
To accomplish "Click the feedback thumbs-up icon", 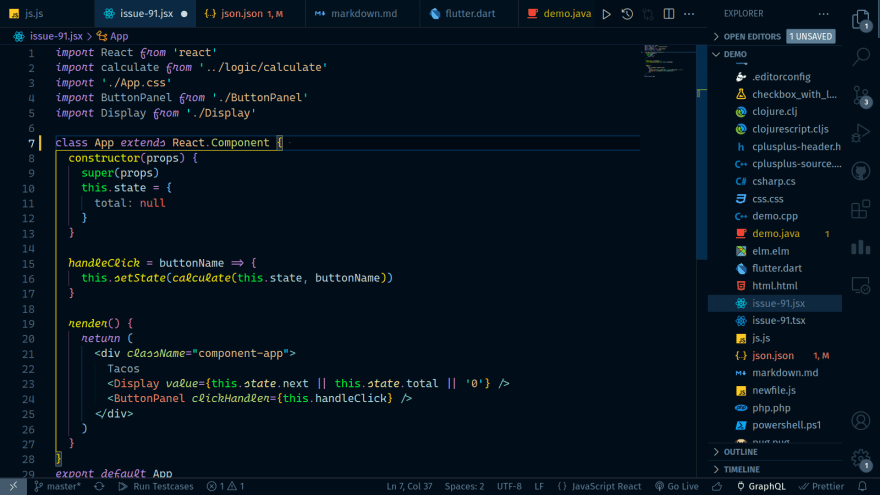I will (717, 487).
